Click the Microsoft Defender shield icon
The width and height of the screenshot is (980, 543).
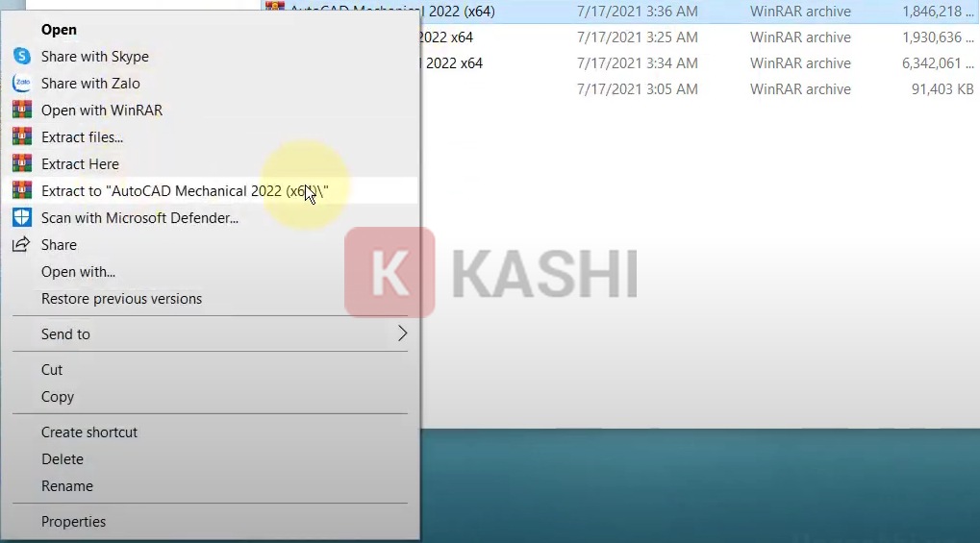(21, 218)
